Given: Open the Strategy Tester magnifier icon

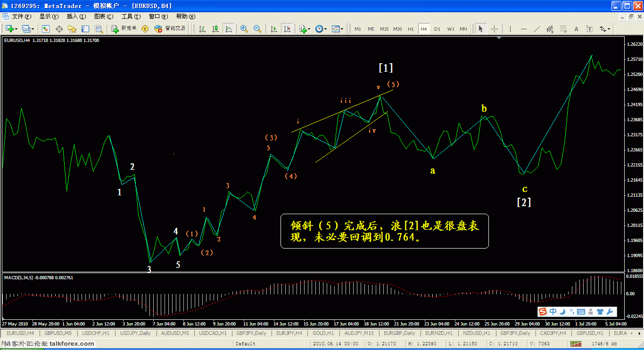Looking at the screenshot, I should click(x=99, y=29).
